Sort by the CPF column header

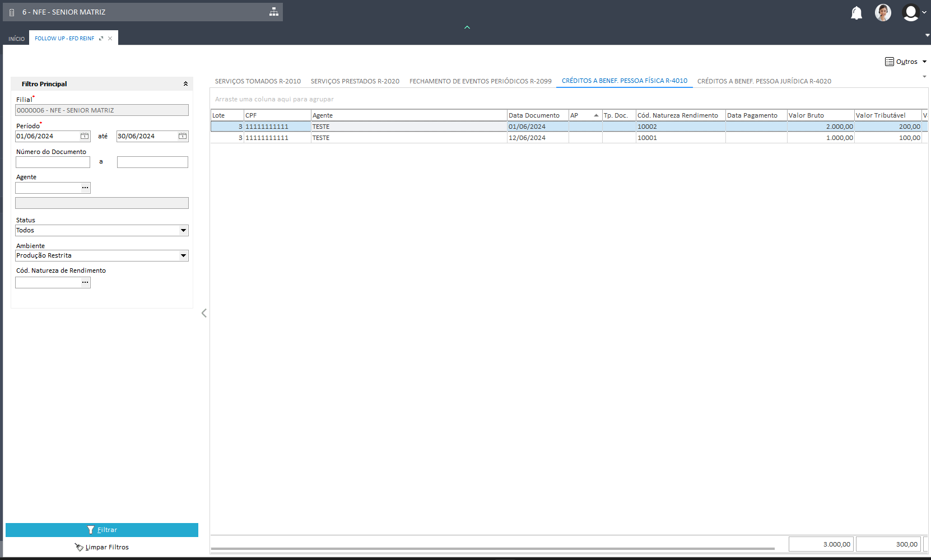pyautogui.click(x=277, y=115)
